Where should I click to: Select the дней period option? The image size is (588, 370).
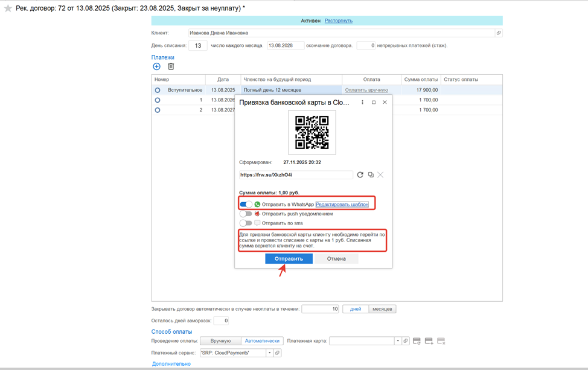[x=356, y=309]
